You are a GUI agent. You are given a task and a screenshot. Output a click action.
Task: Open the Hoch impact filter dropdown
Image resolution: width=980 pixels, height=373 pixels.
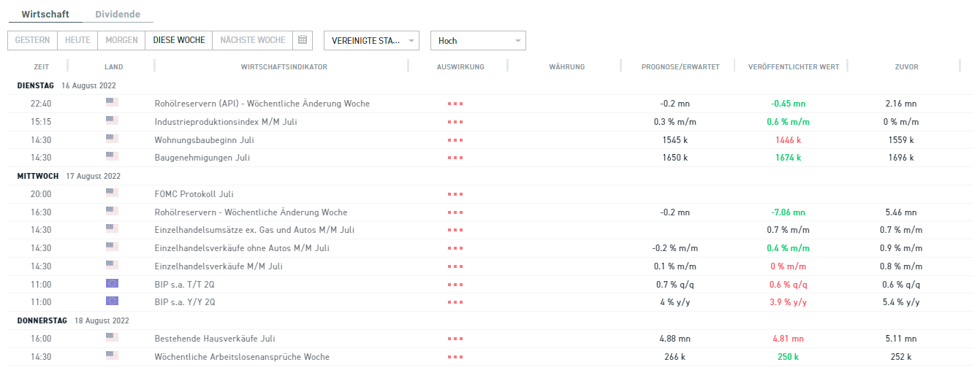(x=478, y=40)
